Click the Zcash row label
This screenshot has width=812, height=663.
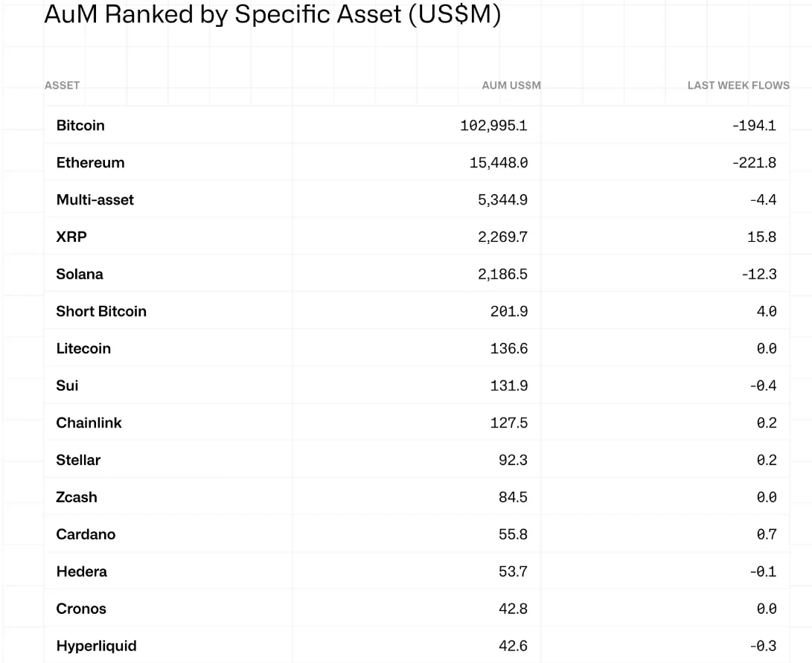coord(77,498)
